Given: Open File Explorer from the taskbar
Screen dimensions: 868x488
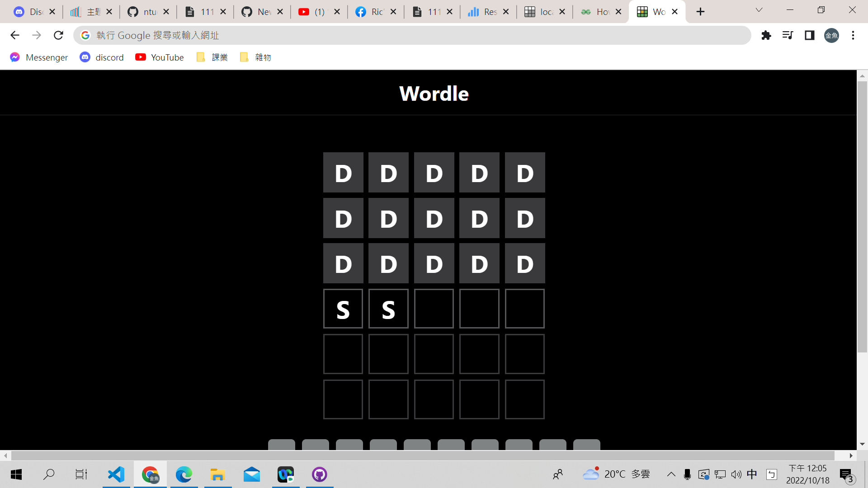Looking at the screenshot, I should coord(218,474).
